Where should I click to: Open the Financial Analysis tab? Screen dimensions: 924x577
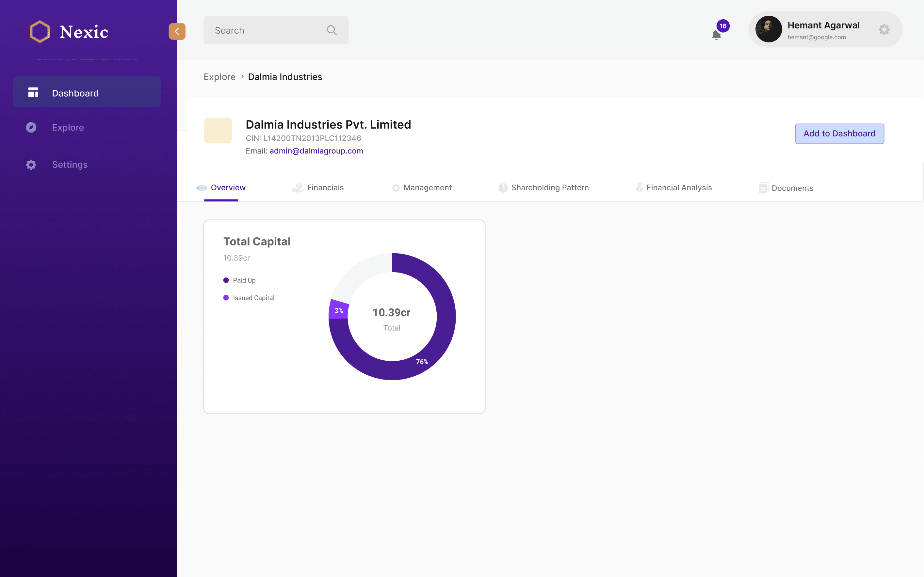tap(678, 187)
